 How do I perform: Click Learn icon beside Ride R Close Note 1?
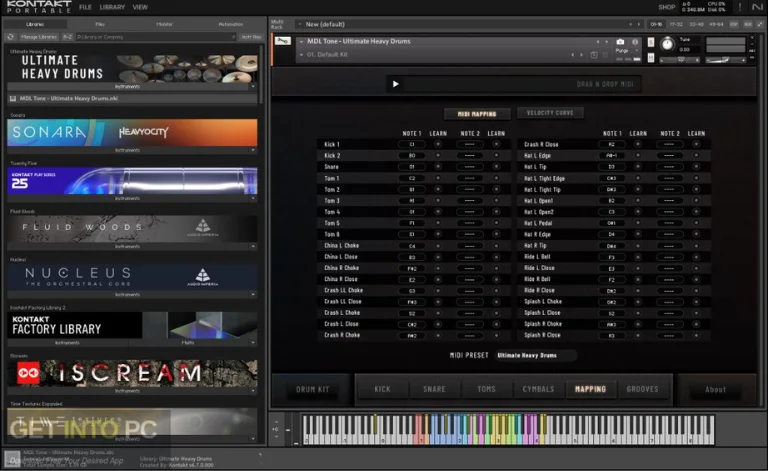click(638, 290)
